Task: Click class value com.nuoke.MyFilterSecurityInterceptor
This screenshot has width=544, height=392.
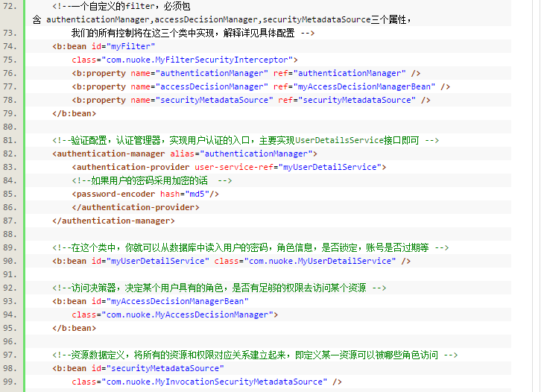Action: (197, 60)
